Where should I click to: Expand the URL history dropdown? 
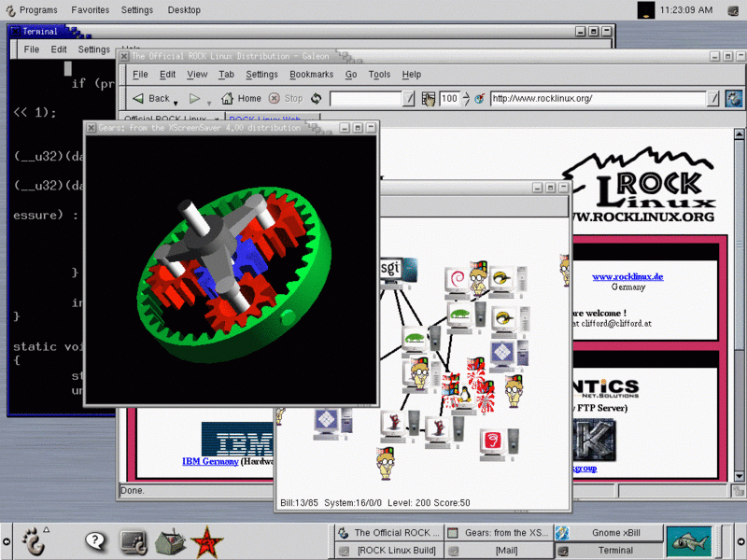(x=712, y=99)
